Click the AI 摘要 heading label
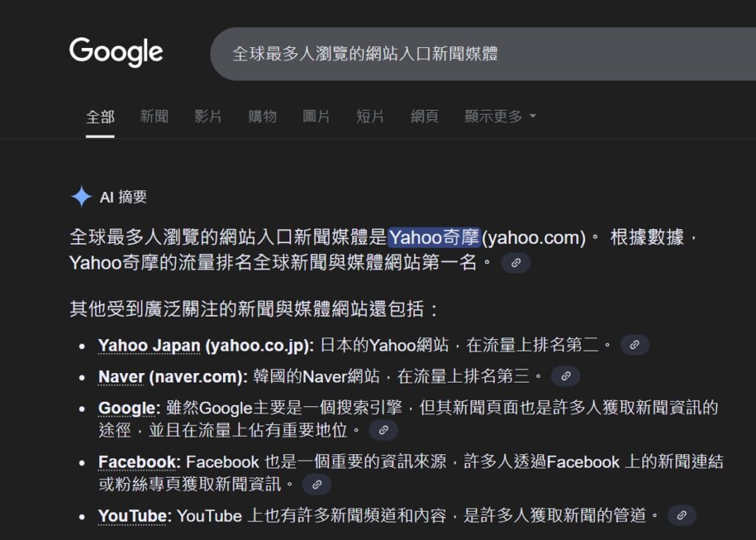This screenshot has width=756, height=540. pos(123,197)
